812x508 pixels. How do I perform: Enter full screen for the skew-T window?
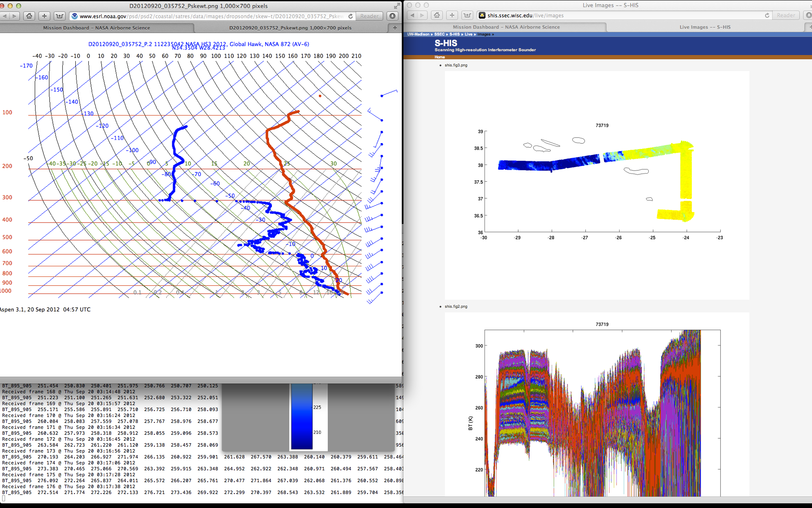tap(396, 6)
